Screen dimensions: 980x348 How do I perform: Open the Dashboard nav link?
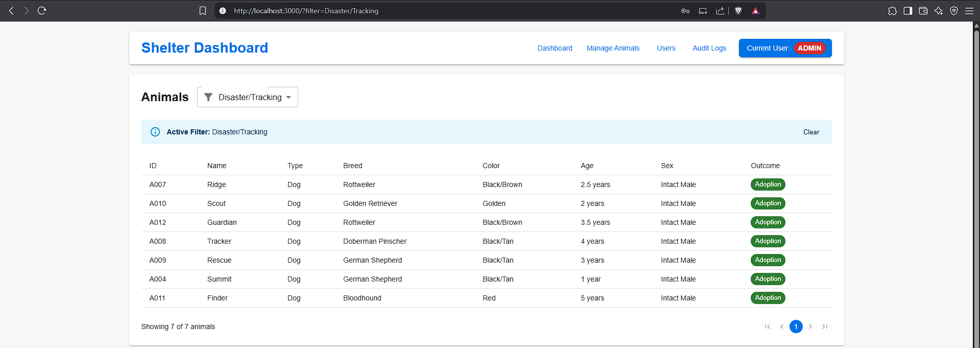click(x=555, y=48)
